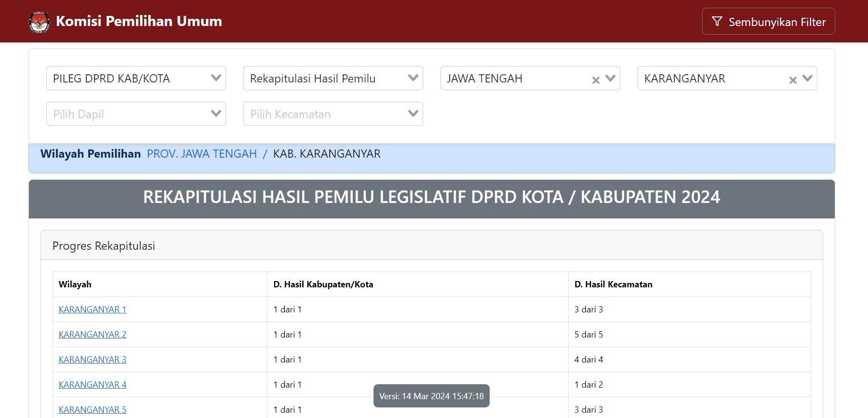Click the Komisi Pemilihan Umum title
The image size is (868, 418).
[x=139, y=21]
